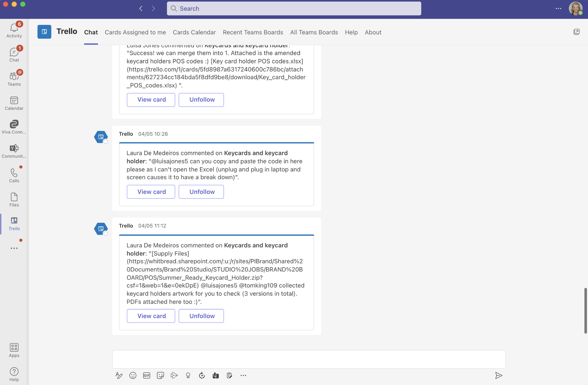Send the message with arrow icon
Image resolution: width=588 pixels, height=385 pixels.
pos(499,375)
